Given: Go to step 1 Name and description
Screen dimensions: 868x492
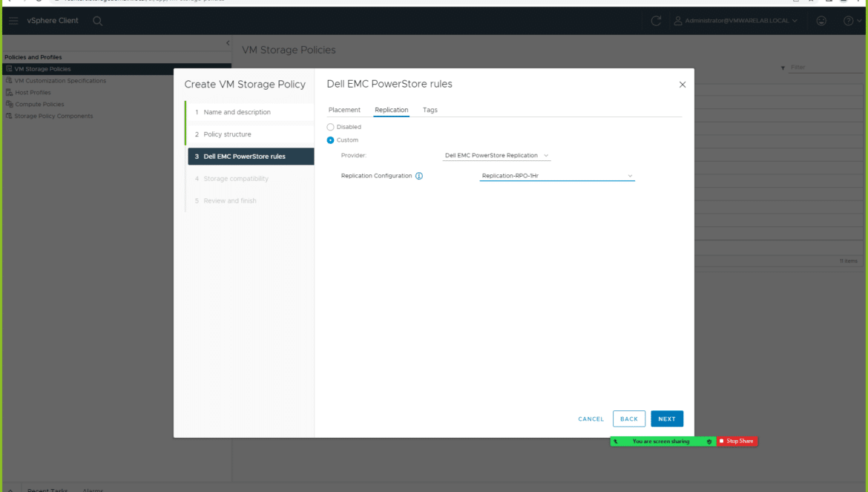Looking at the screenshot, I should tap(250, 112).
